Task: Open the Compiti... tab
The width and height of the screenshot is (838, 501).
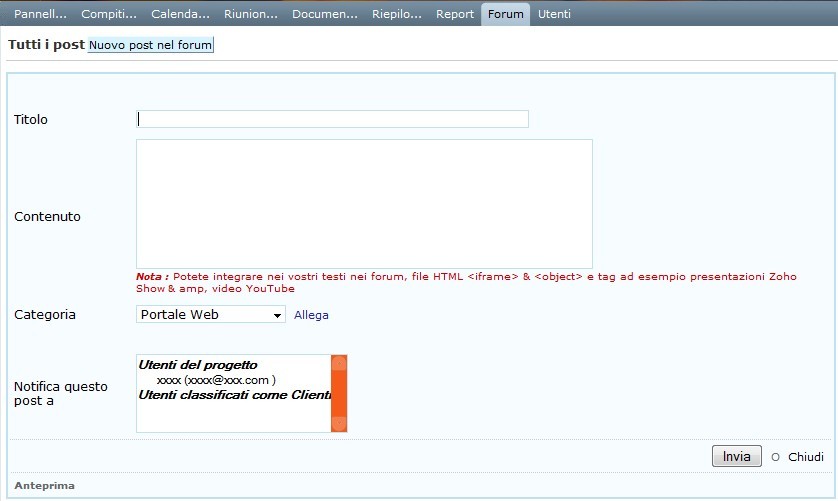Action: [x=109, y=15]
